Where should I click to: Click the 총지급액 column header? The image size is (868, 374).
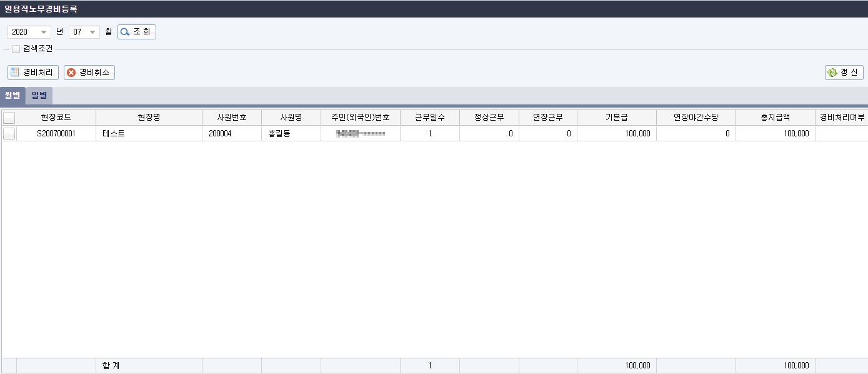tap(776, 118)
